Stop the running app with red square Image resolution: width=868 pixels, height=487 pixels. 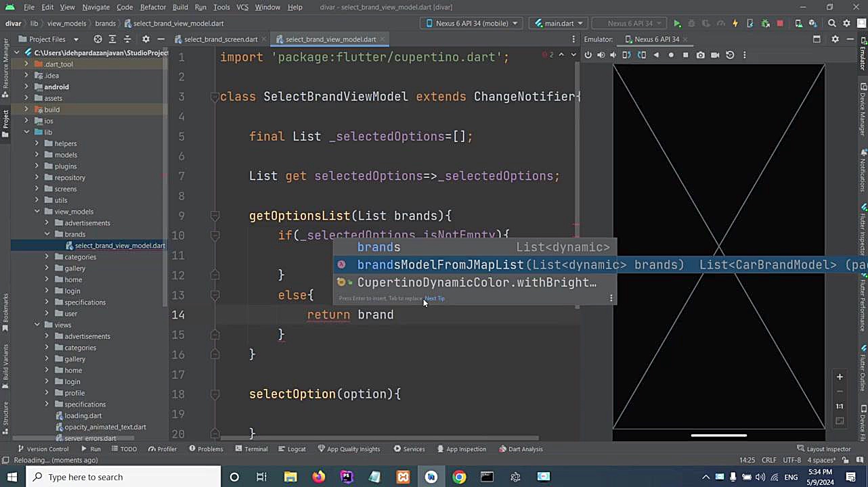tap(780, 23)
